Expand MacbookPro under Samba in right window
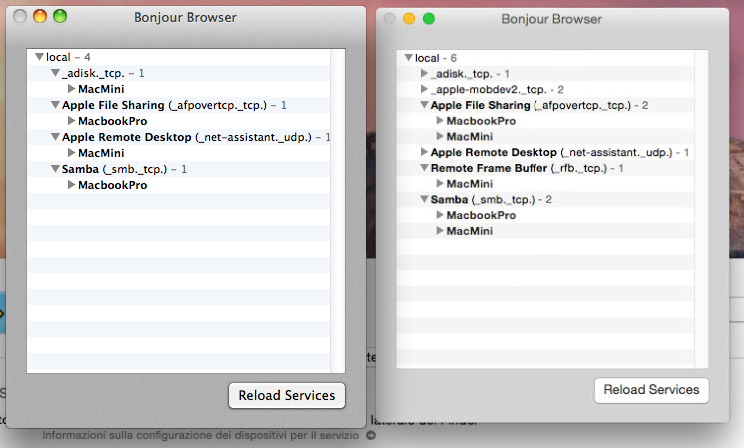744x448 pixels. [440, 215]
